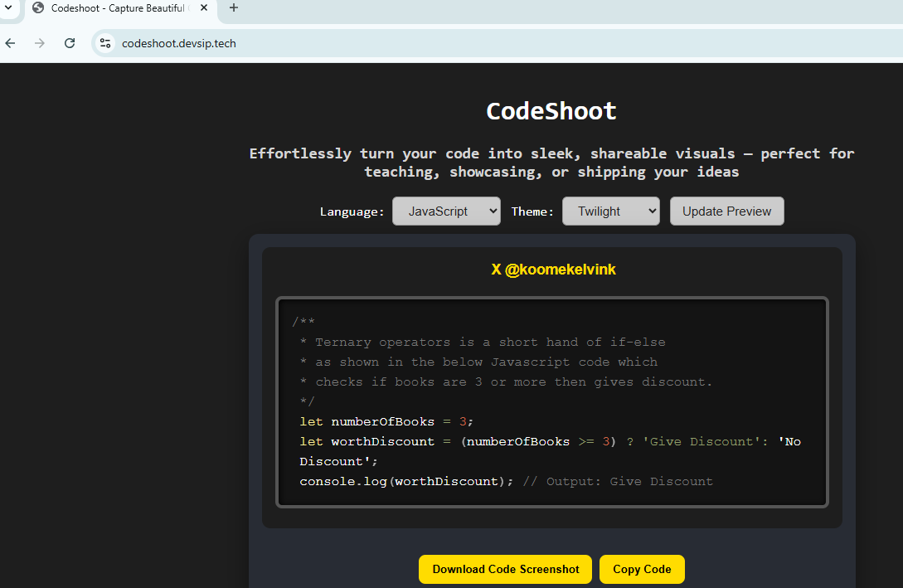
Task: Click Download Code Screenshot
Action: 505,569
